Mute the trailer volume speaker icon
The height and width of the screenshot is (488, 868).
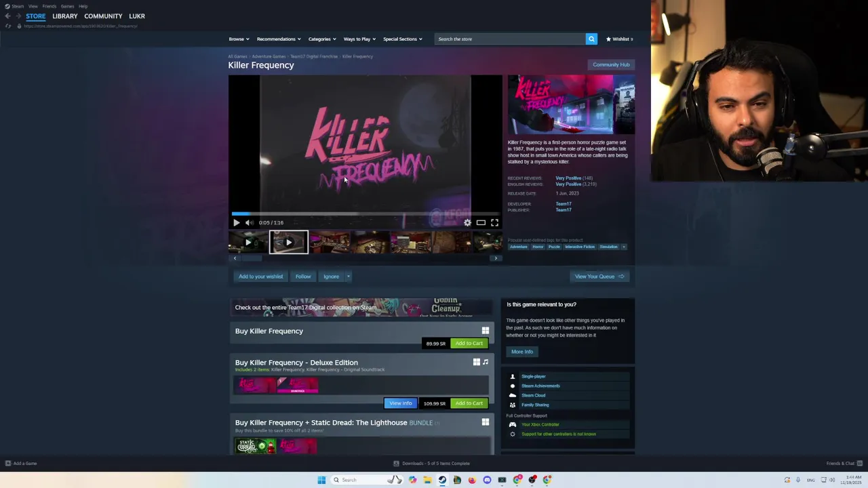249,222
